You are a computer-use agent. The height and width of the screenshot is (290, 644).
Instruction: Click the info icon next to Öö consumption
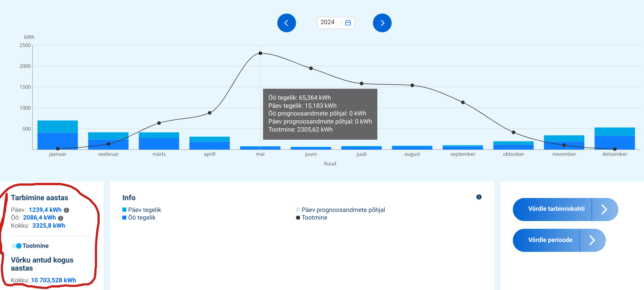(x=61, y=218)
